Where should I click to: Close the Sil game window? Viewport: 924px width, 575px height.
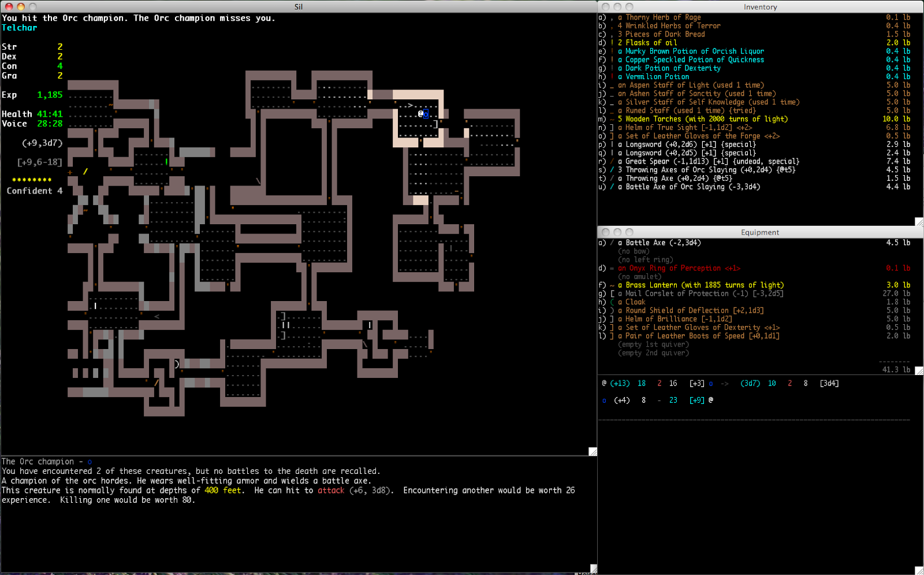9,6
